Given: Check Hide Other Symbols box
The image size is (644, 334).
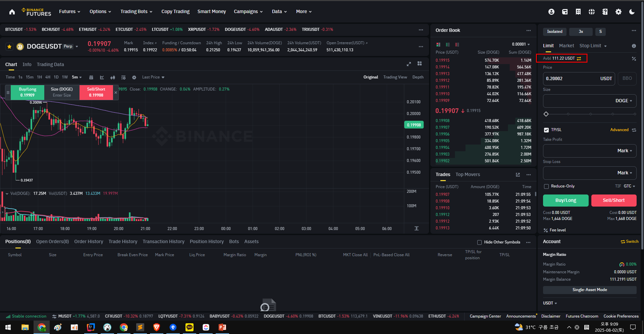Looking at the screenshot, I should 479,242.
